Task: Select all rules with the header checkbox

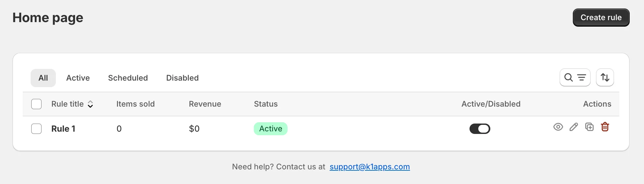Action: (36, 104)
